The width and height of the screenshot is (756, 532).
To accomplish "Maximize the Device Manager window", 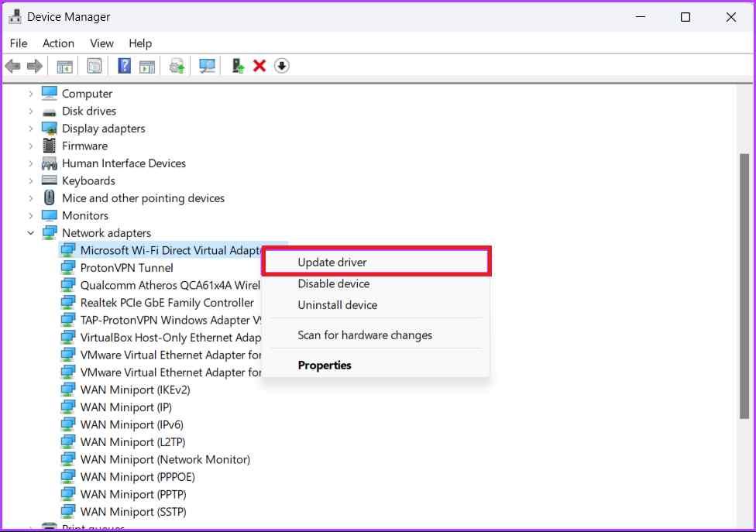I will point(685,17).
